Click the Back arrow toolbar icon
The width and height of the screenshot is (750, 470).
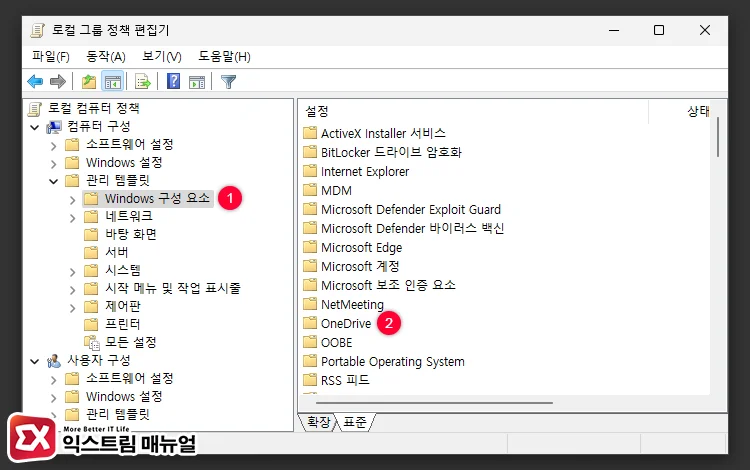click(35, 82)
